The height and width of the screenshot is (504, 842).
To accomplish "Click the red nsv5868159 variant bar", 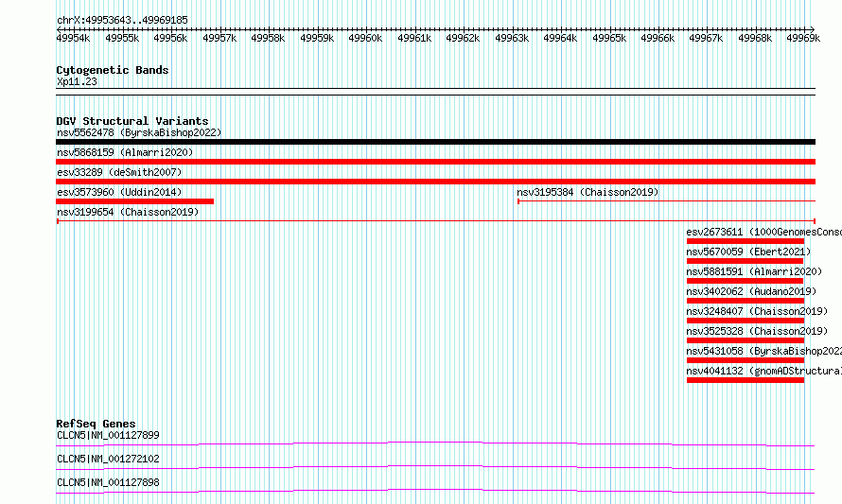I will tap(435, 162).
